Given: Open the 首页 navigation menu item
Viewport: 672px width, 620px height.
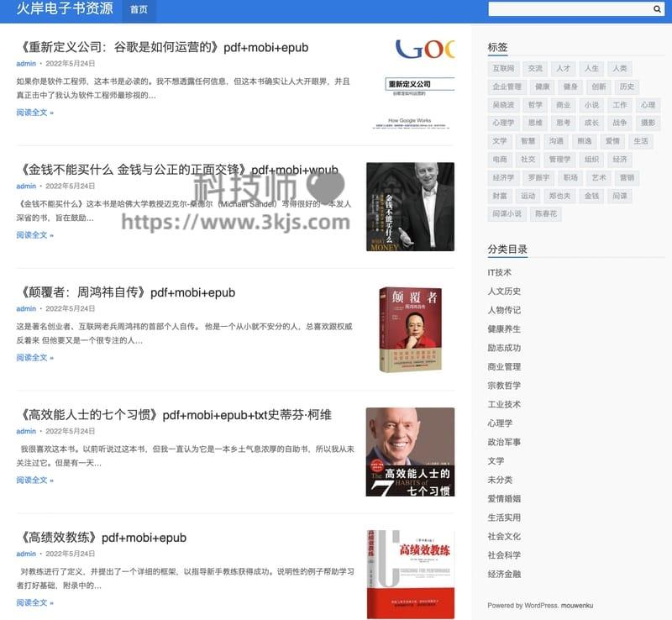Looking at the screenshot, I should pyautogui.click(x=139, y=9).
